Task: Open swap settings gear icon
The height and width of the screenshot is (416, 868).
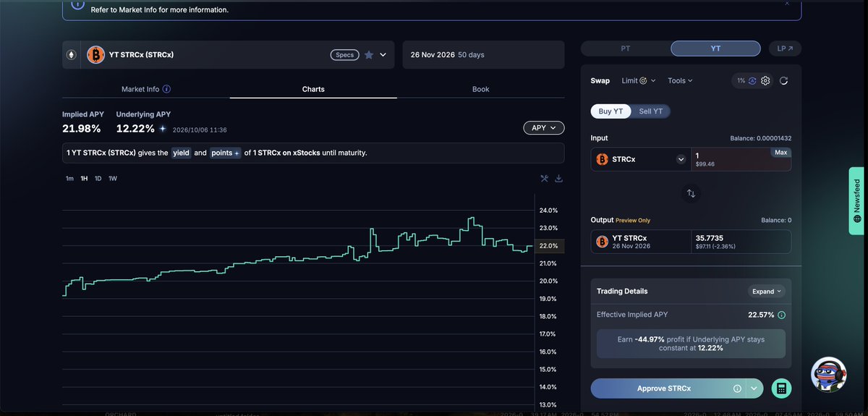Action: pyautogui.click(x=765, y=81)
